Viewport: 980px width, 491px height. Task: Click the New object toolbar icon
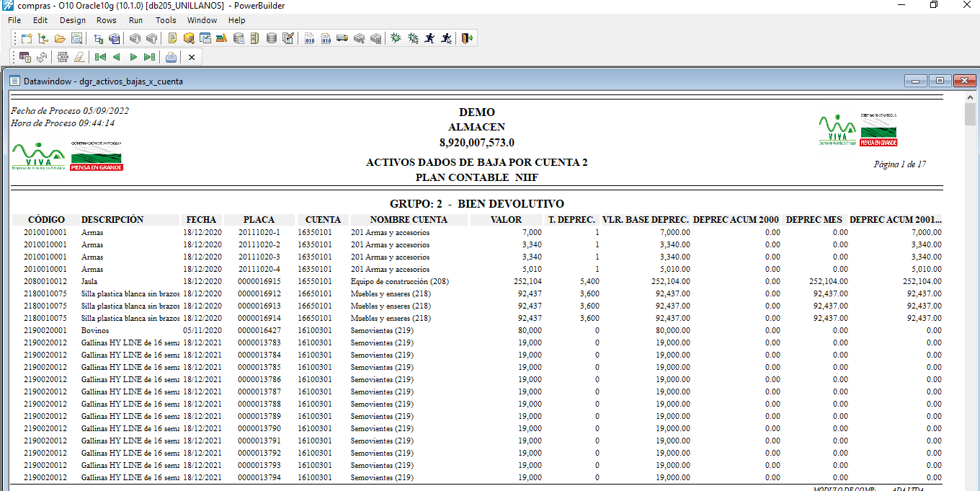point(26,38)
